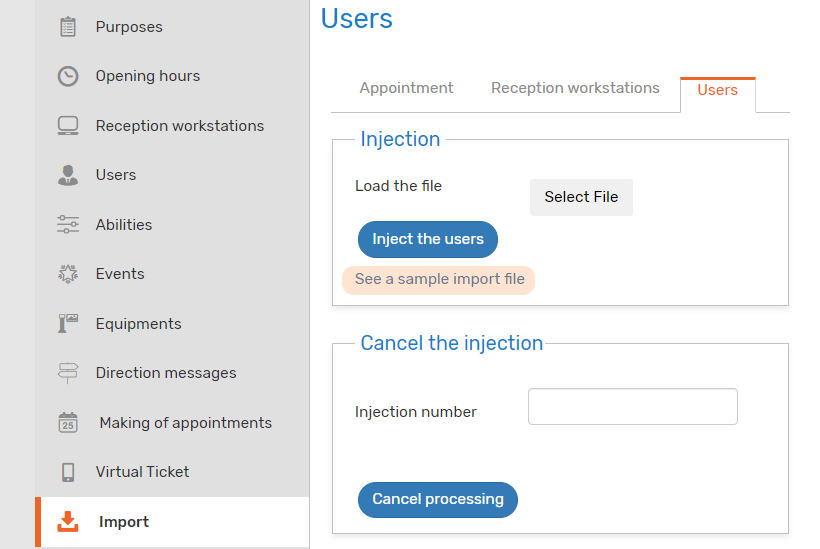Click the Direction messages signpost icon

click(x=67, y=373)
